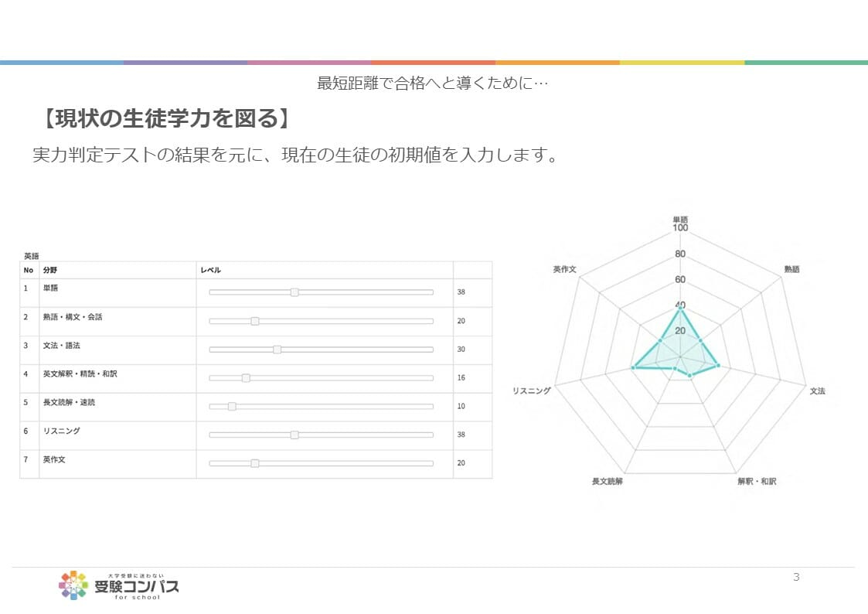This screenshot has height=614, width=868.
Task: Click the 分野 column header
Action: 50,270
